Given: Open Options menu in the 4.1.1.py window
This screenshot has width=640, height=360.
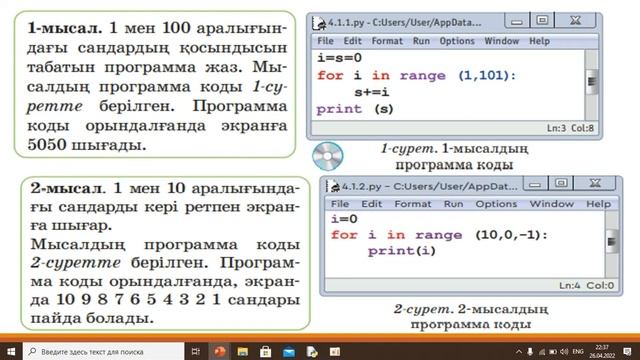Looking at the screenshot, I should coord(457,41).
